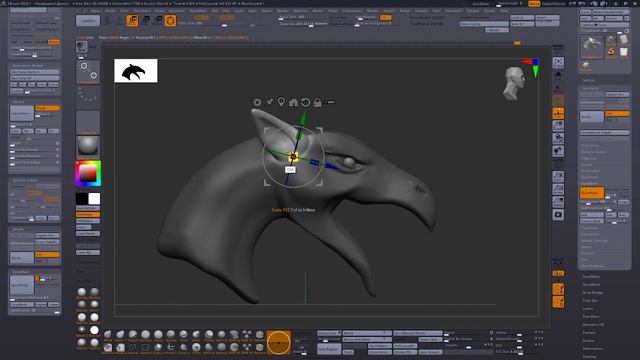Click the gizmo reset orientation arrow icon
This screenshot has width=640, height=360.
(305, 102)
